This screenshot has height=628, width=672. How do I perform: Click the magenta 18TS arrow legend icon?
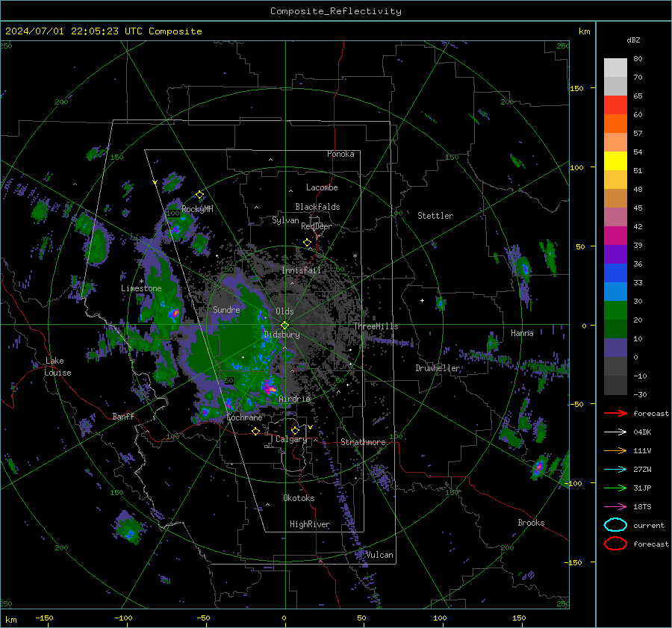615,507
